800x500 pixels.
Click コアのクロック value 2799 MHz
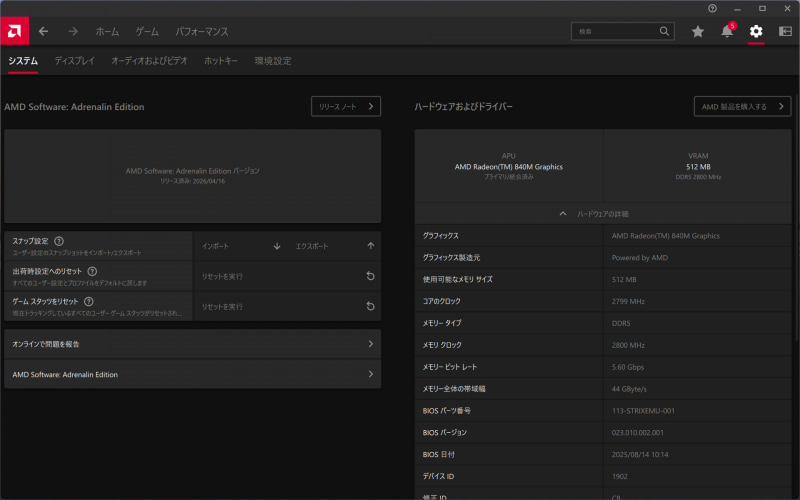(628, 302)
